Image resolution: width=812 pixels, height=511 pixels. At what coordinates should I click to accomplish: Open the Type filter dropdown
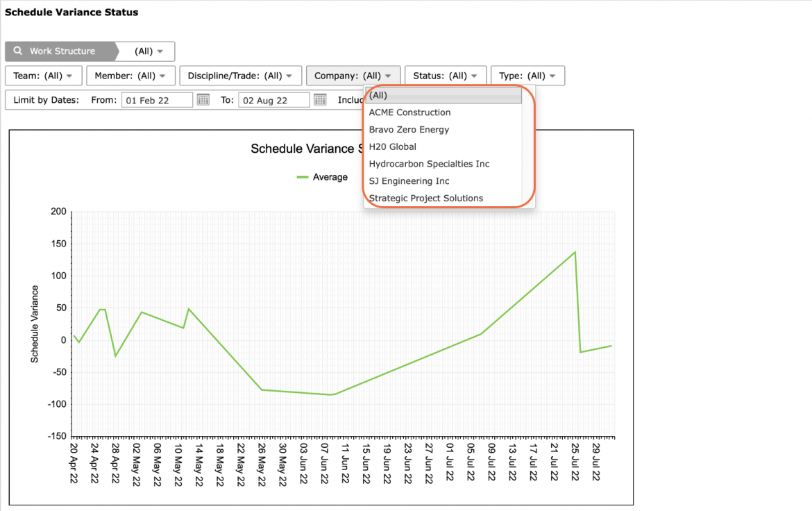pos(527,76)
